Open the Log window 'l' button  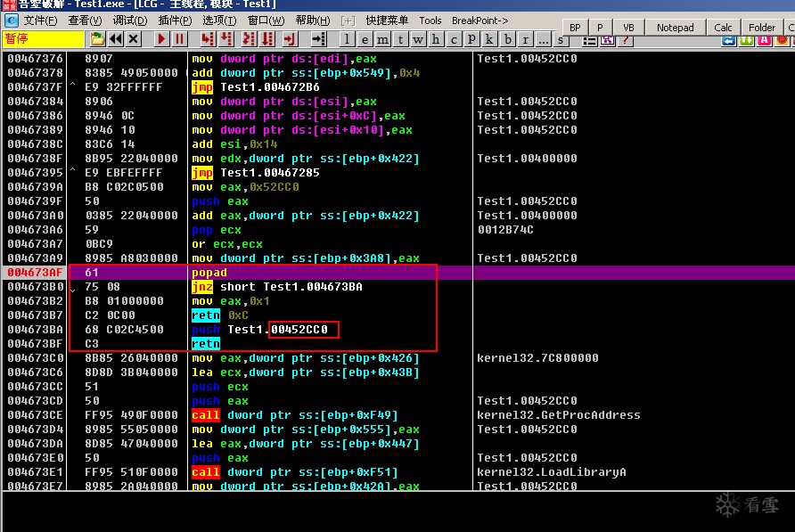click(x=347, y=39)
